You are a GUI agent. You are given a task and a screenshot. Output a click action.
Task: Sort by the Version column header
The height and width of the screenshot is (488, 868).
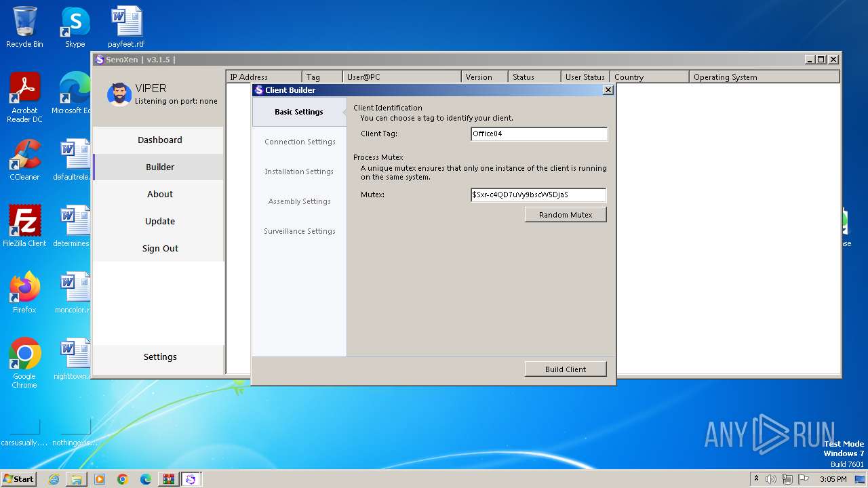(x=484, y=77)
